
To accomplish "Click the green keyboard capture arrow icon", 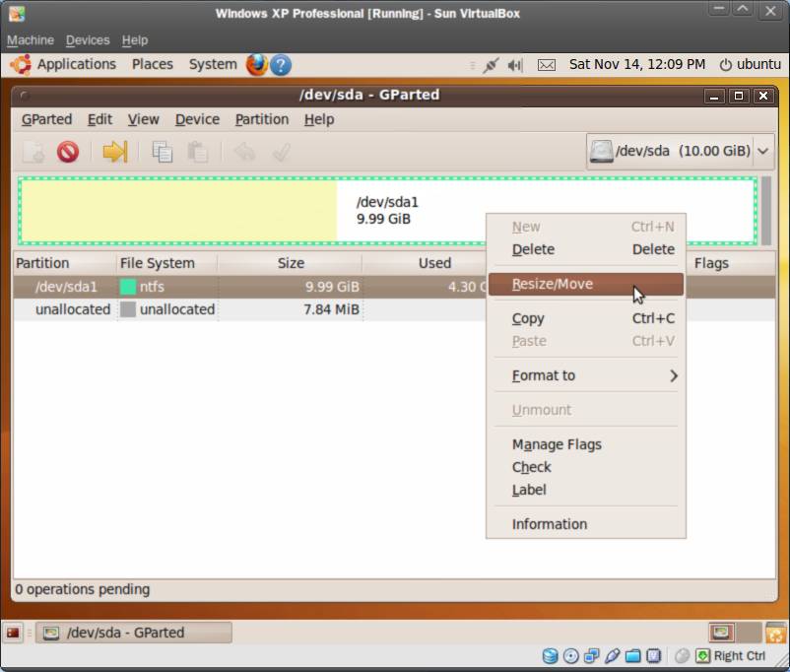I will (x=702, y=656).
